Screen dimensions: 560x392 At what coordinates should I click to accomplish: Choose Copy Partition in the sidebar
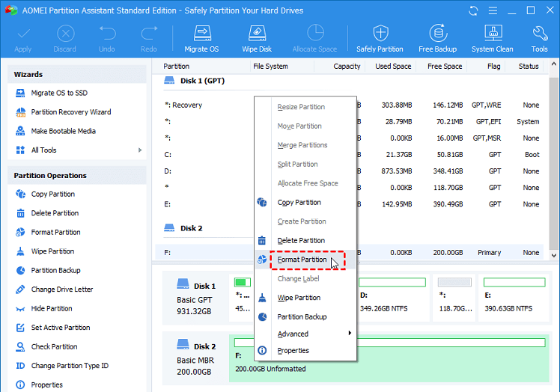click(x=53, y=195)
